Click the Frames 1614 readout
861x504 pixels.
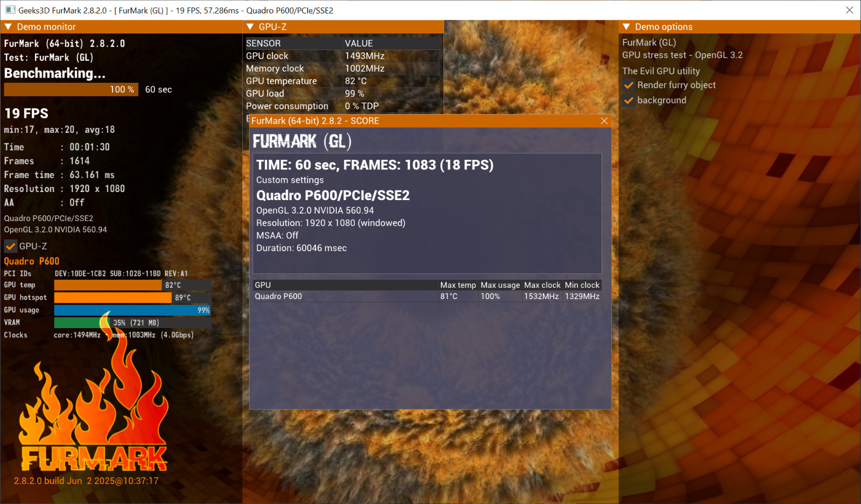(x=47, y=161)
